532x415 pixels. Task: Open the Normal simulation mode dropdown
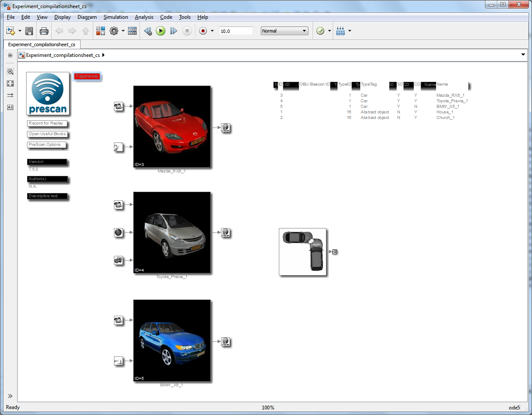284,31
